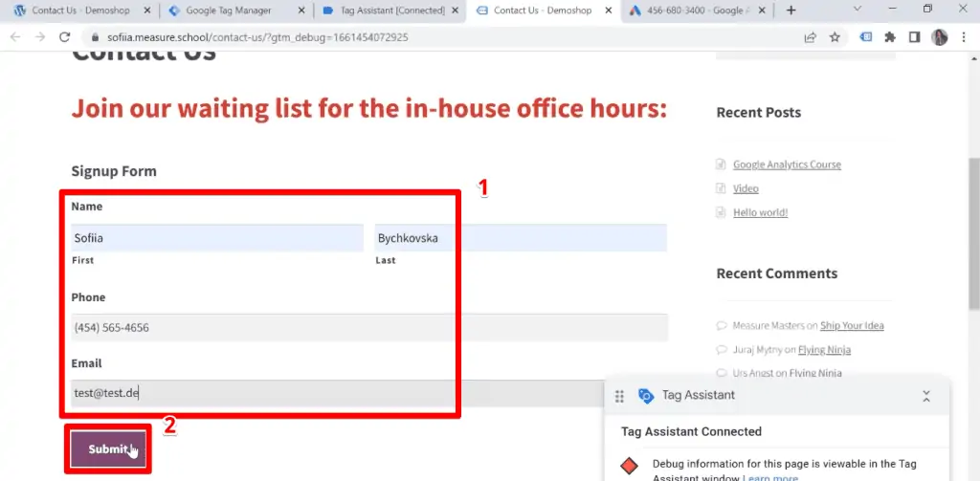Click the share page icon in address bar

click(x=810, y=37)
